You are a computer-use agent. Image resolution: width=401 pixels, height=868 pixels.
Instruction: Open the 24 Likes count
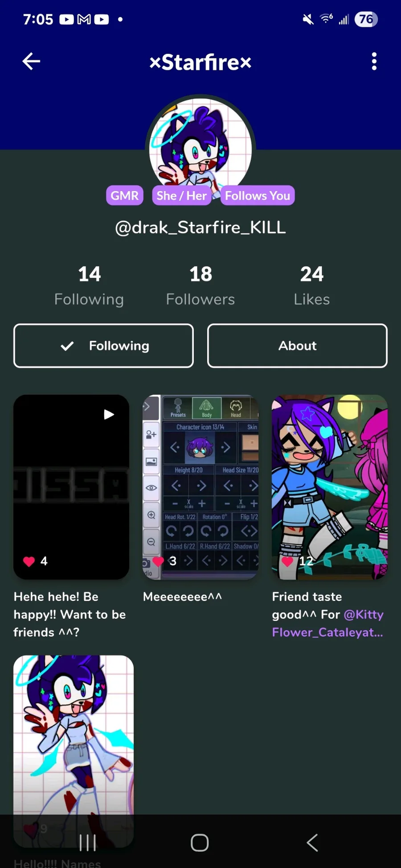point(312,285)
